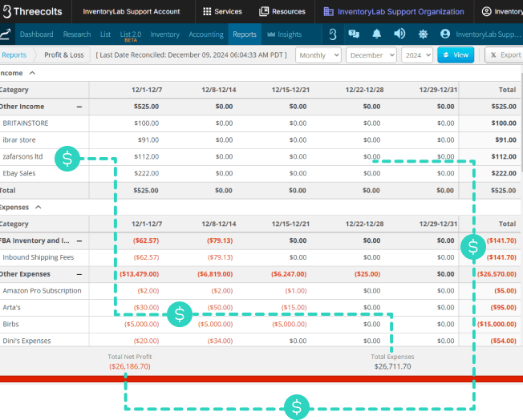
Task: Go to the Dashboard tab
Action: click(x=36, y=34)
